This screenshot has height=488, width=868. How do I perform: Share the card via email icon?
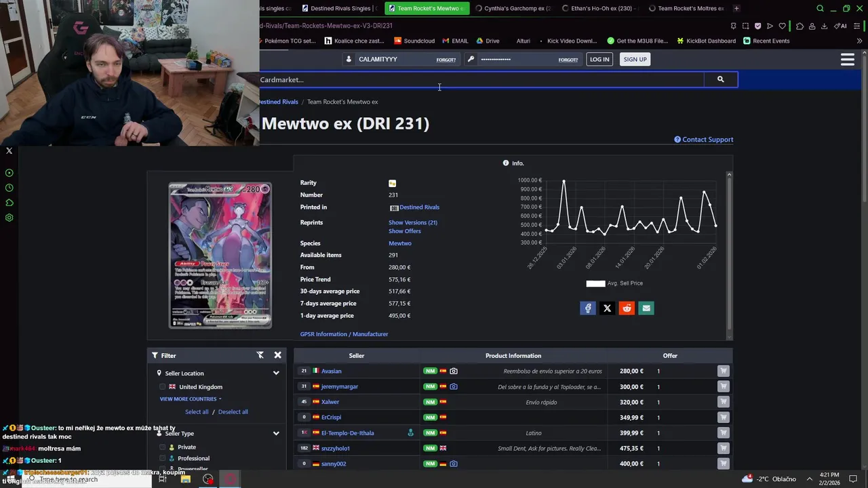tap(646, 308)
